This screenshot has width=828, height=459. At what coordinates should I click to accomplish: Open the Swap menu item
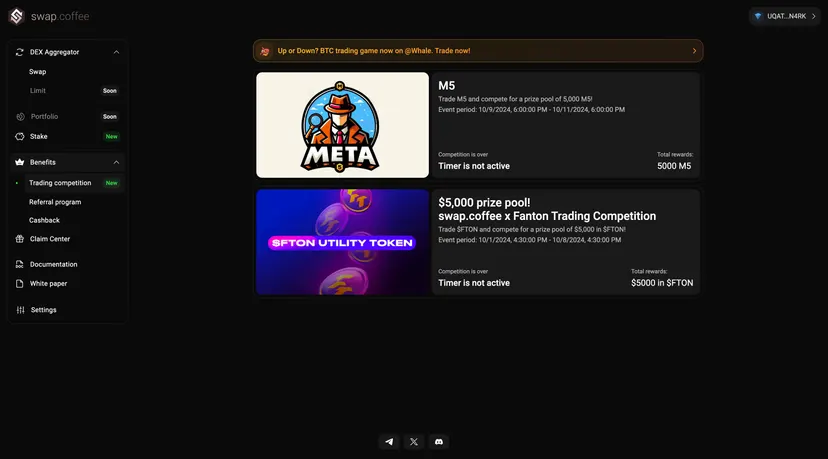(37, 72)
